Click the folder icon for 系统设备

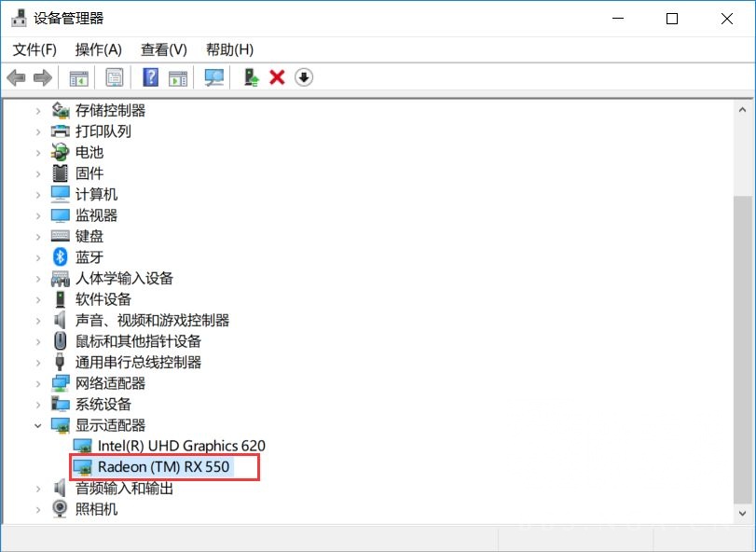[x=61, y=404]
